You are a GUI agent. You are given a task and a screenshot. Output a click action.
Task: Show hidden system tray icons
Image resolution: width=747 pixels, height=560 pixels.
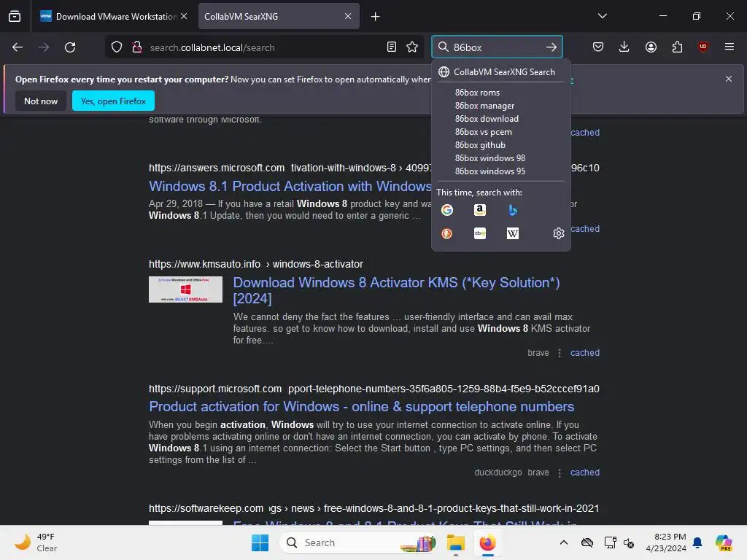coord(564,542)
